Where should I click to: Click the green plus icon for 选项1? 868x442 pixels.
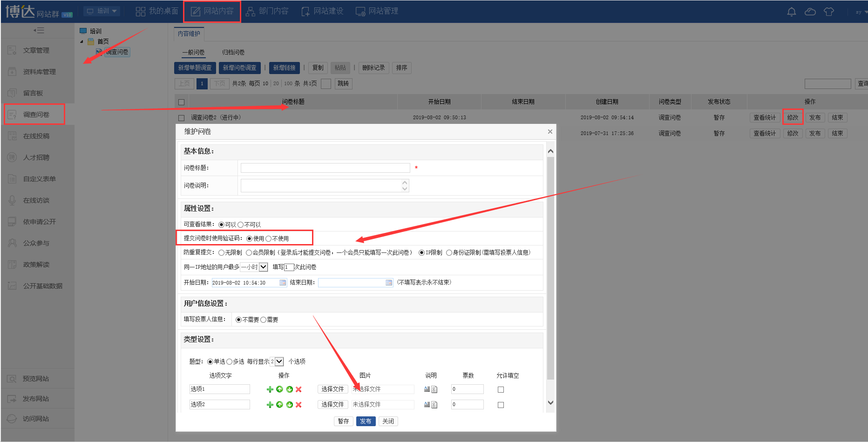[270, 389]
